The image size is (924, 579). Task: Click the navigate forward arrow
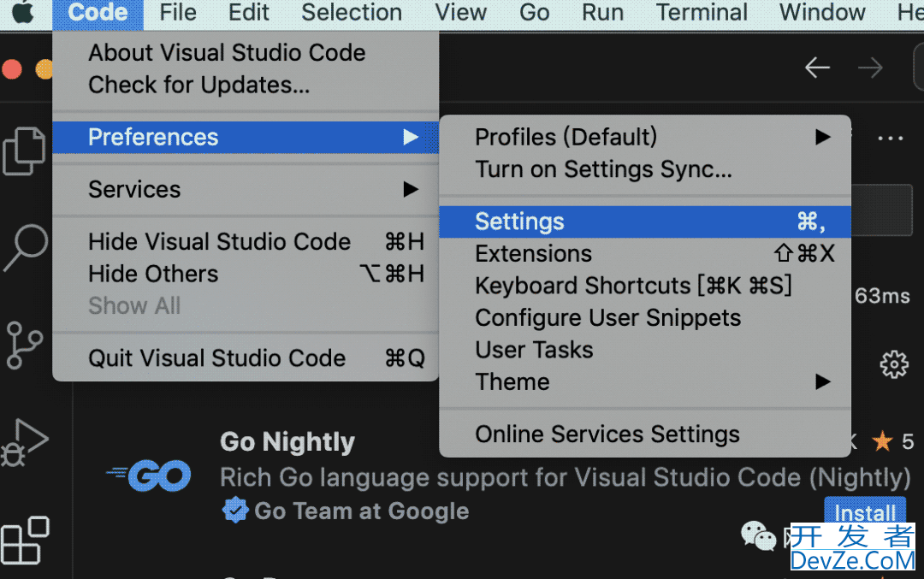coord(870,68)
